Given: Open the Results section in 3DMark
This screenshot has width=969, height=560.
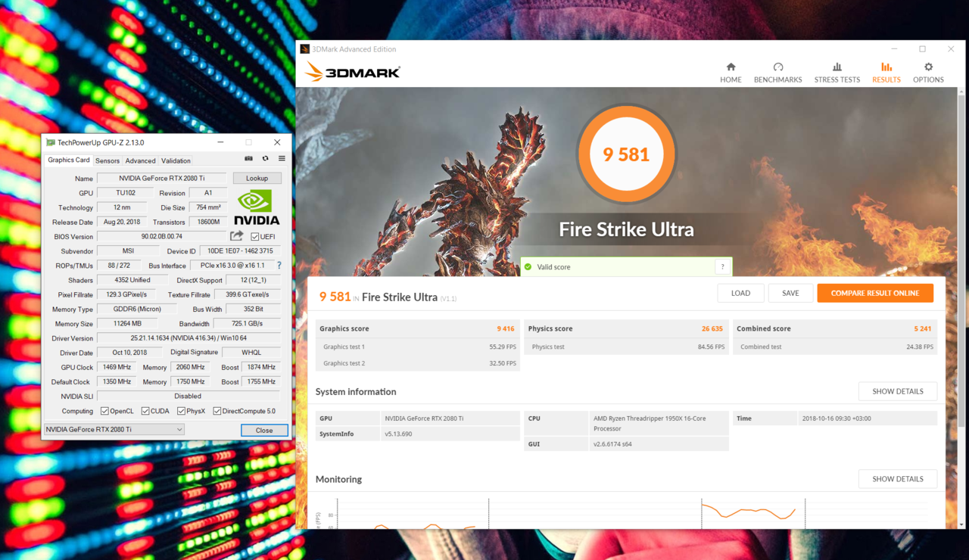Looking at the screenshot, I should pos(886,73).
